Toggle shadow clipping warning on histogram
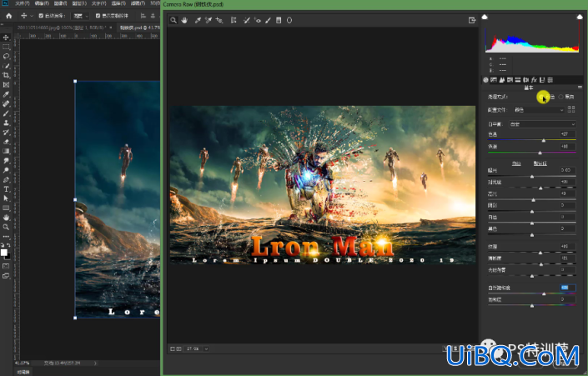The height and width of the screenshot is (376, 588). 485,17
